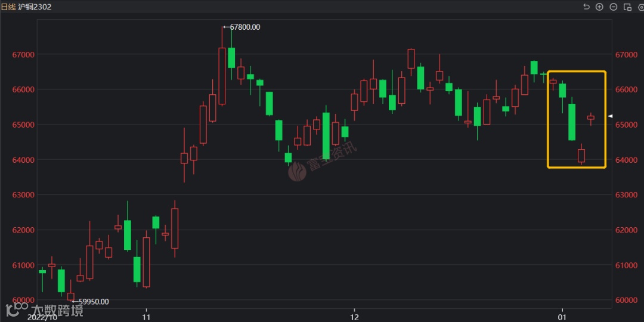
Task: Click the undo/back arrow icon
Action: [x=587, y=7]
